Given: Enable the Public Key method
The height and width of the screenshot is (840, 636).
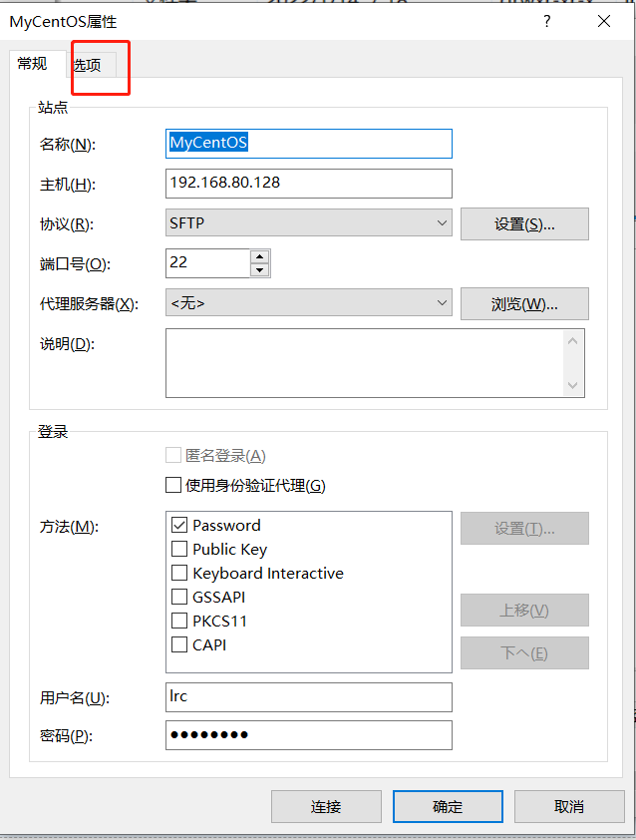Looking at the screenshot, I should 179,549.
